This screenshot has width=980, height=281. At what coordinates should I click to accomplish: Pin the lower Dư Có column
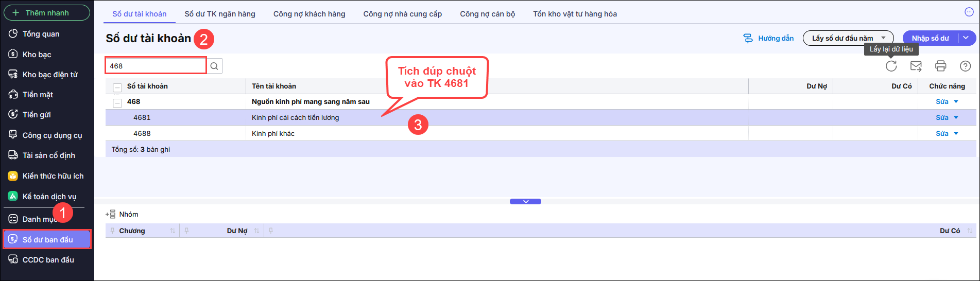point(271,231)
